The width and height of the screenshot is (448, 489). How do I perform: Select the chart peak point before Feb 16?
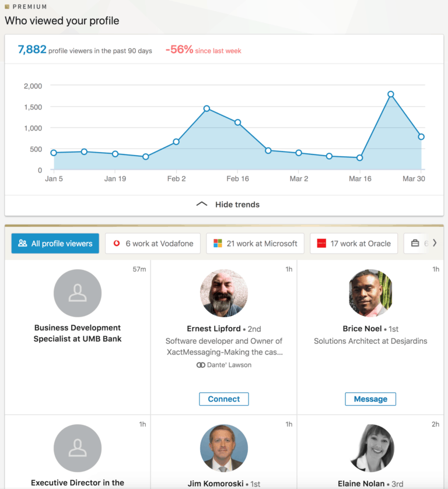206,108
